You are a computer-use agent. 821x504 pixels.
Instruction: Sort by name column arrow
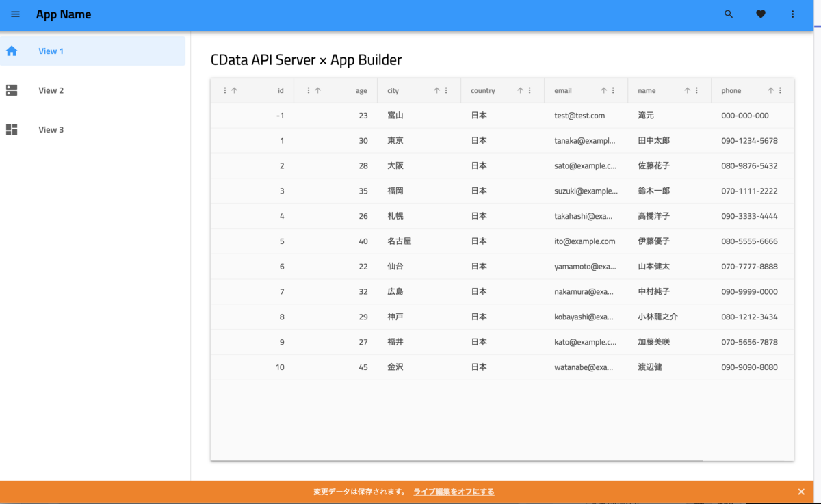pyautogui.click(x=687, y=90)
